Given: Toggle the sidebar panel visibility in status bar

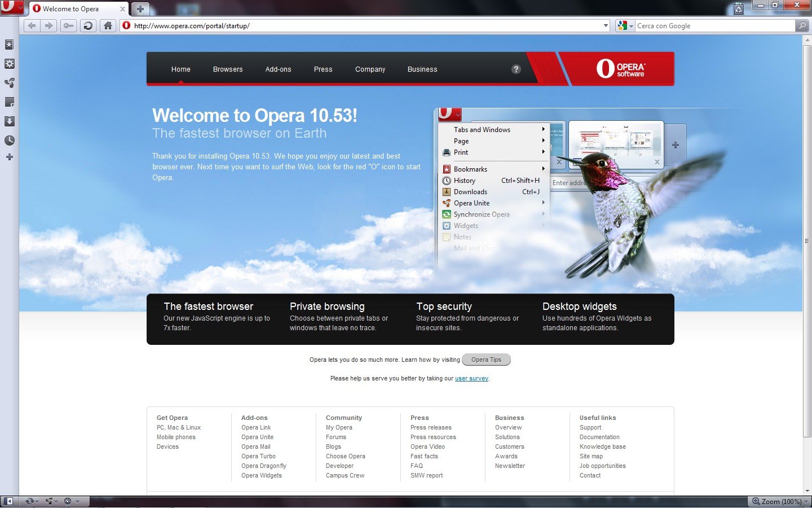Looking at the screenshot, I should (x=8, y=501).
